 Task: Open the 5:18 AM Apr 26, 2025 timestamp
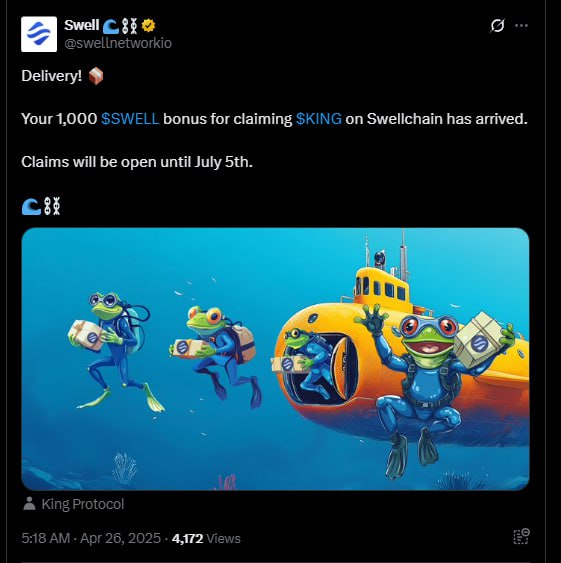point(91,538)
